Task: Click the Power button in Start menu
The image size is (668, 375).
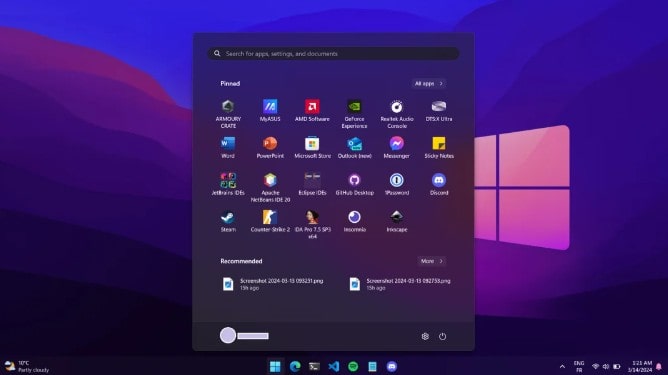Action: (443, 336)
